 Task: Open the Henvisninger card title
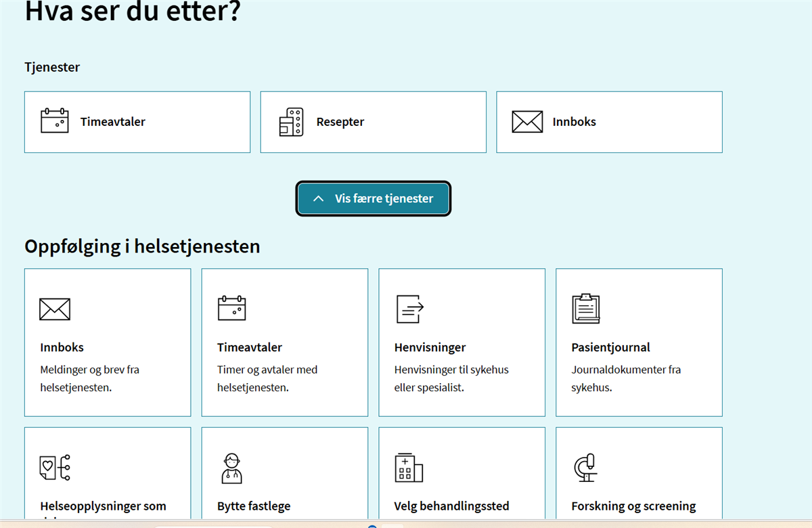430,347
